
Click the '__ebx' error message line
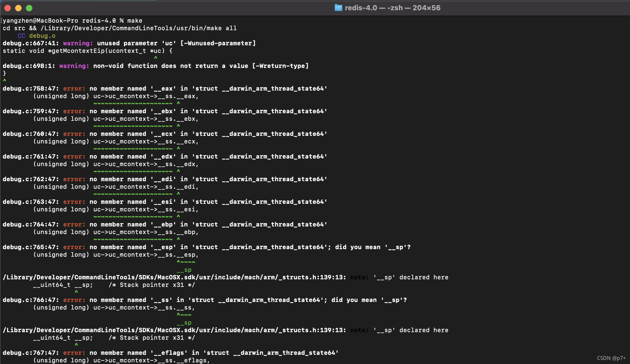(165, 111)
